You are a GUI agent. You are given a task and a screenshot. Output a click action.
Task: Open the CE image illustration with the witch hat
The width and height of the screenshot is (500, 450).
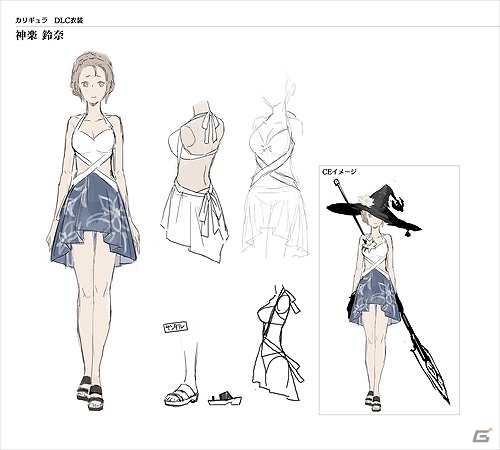[x=389, y=290]
